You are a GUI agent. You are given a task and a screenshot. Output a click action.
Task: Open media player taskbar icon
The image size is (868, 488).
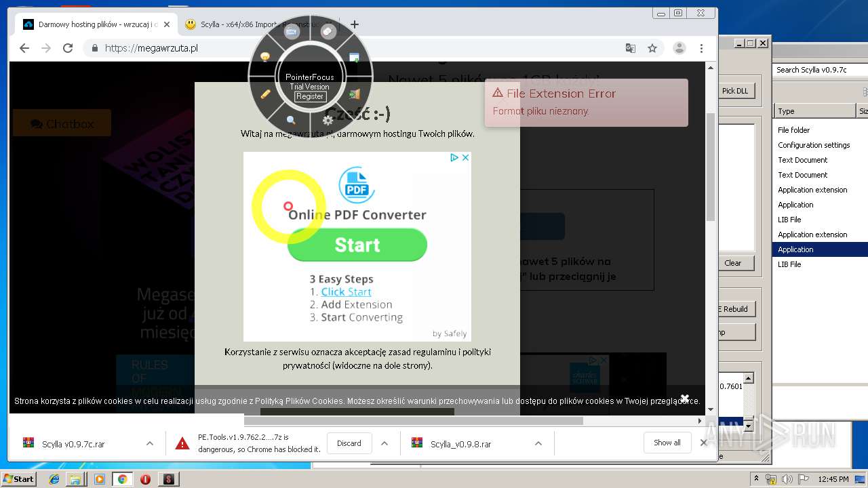[100, 479]
